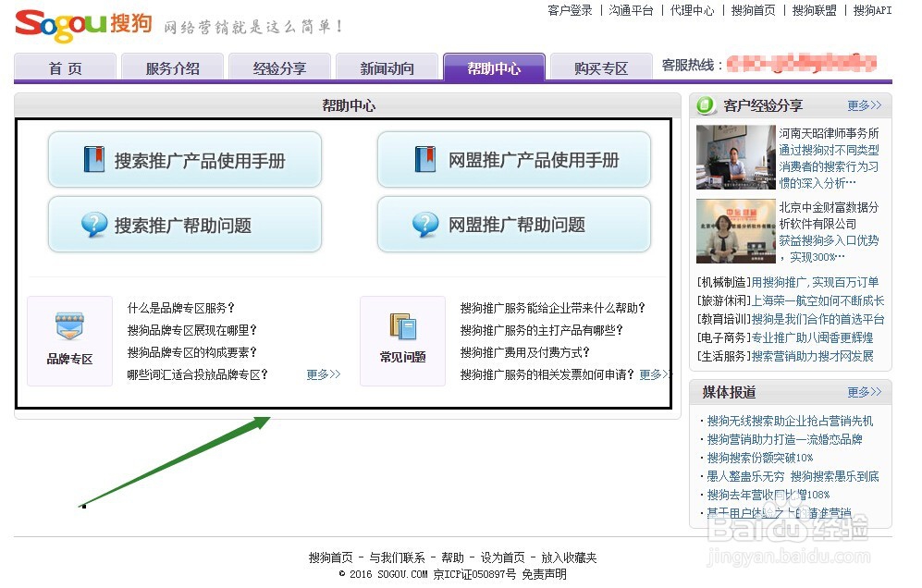Click footer 与我们联系 link
The height and width of the screenshot is (588, 922).
[x=397, y=557]
